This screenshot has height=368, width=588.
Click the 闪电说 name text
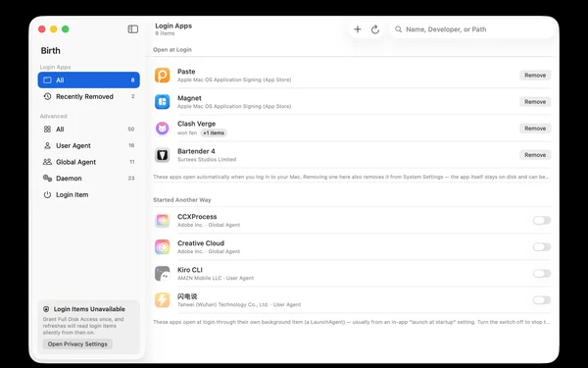click(187, 296)
